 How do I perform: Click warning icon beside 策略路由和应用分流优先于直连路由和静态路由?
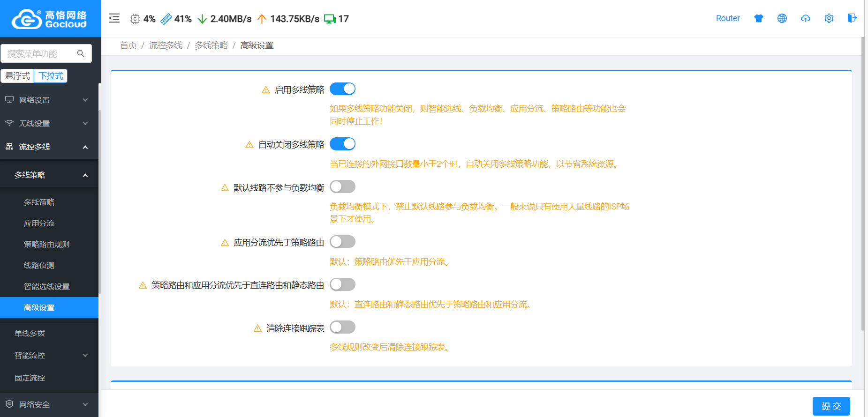pyautogui.click(x=143, y=285)
